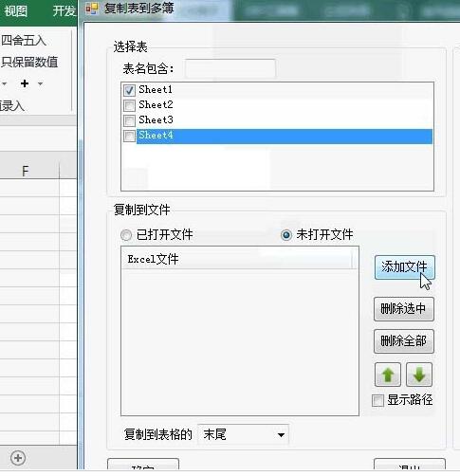Select the Sheet2 row text
This screenshot has width=460, height=476.
[156, 104]
